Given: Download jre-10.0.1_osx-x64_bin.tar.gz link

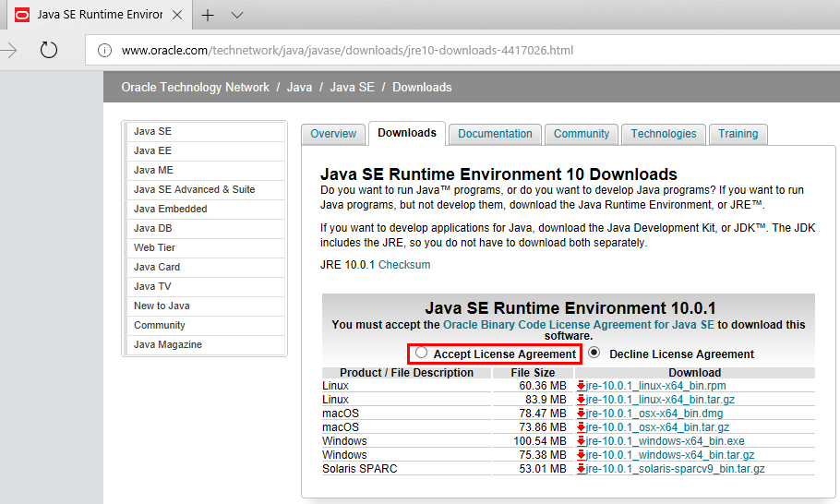Looking at the screenshot, I should point(657,427).
